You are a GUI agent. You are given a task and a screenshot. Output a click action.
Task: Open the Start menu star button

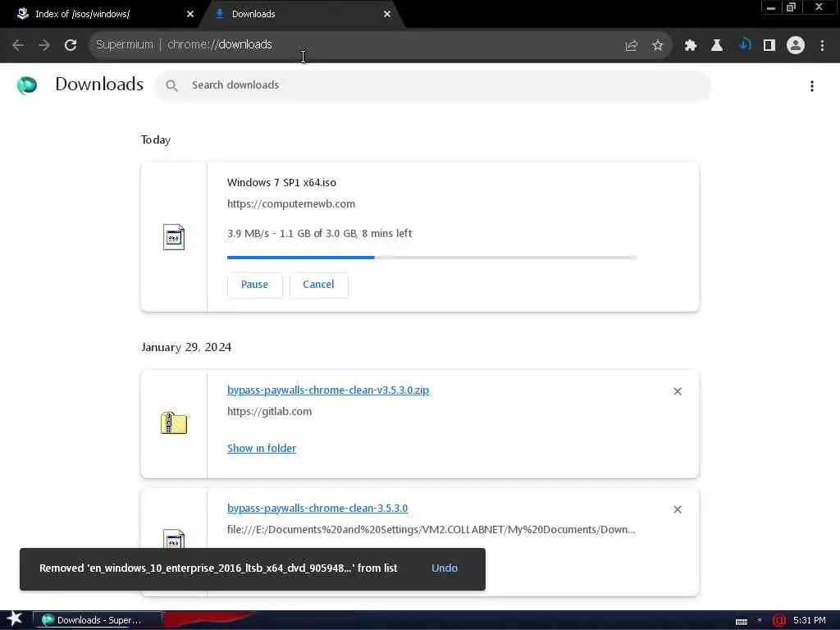click(x=13, y=619)
